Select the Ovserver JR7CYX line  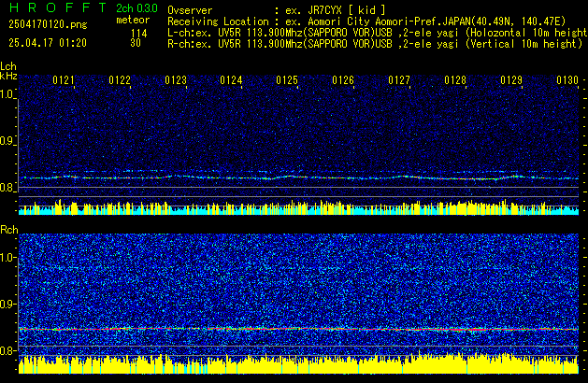(277, 10)
